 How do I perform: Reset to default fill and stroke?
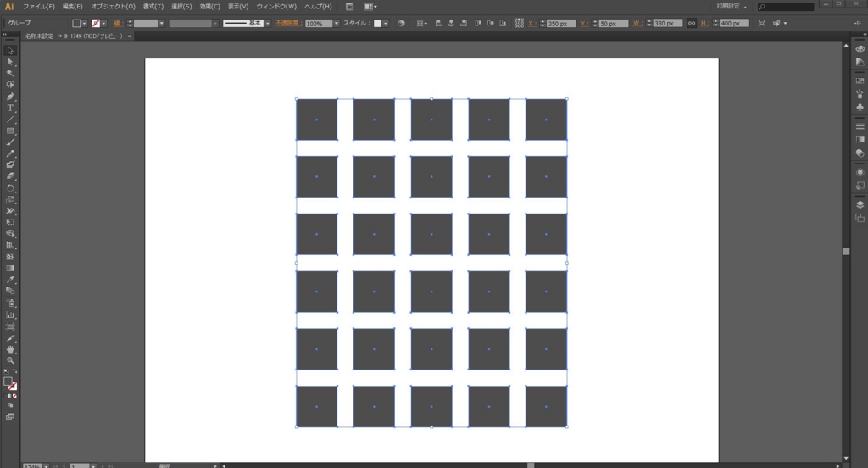6,371
